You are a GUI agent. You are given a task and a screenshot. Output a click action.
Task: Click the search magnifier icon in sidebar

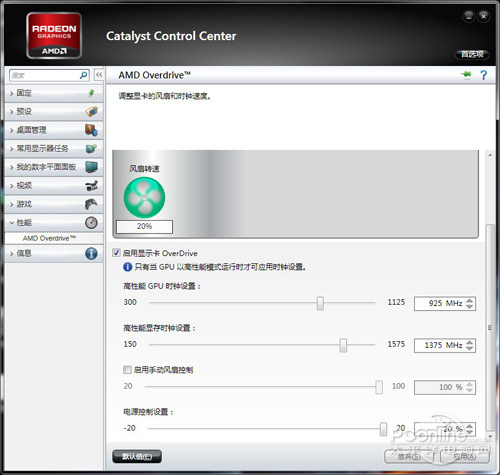coord(83,75)
